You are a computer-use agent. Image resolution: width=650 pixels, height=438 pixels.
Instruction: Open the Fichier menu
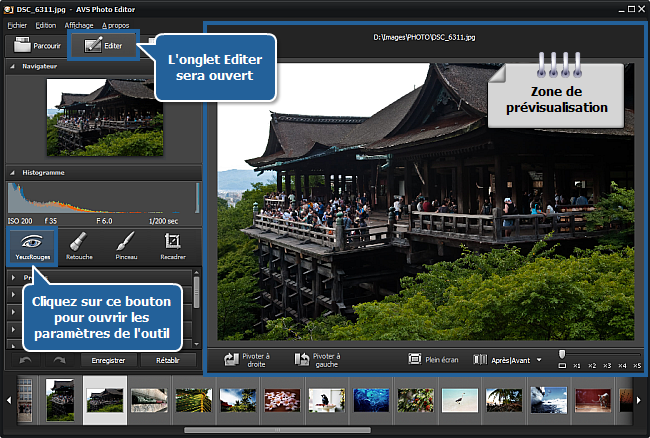(x=17, y=25)
